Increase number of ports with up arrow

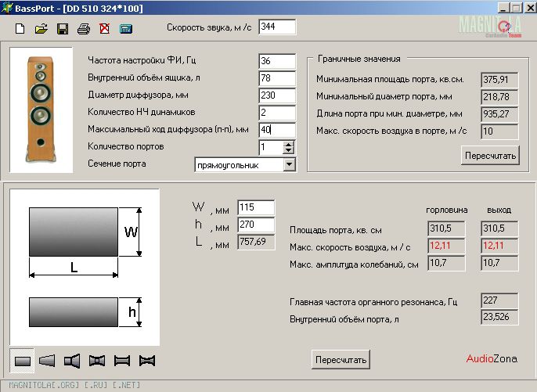(x=289, y=145)
